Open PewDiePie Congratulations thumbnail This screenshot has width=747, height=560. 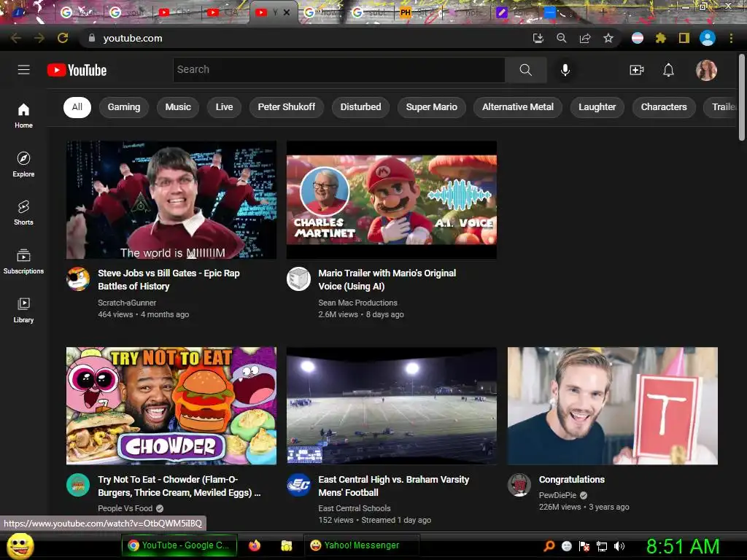pyautogui.click(x=613, y=405)
